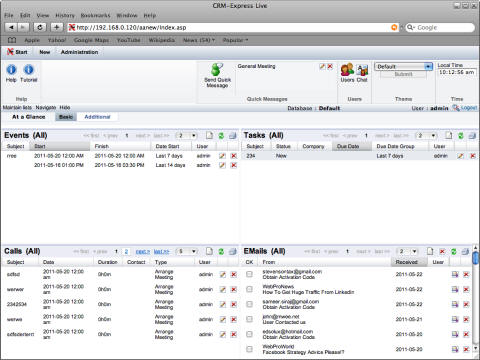Check the WebProNews email checkbox
Viewport: 480px width, 360px height.
249,289
